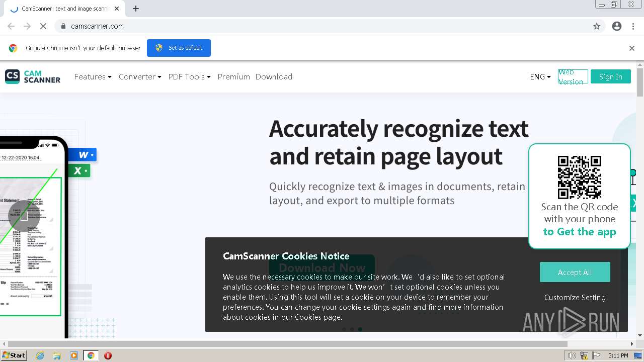Click the Chrome logo in the notification bar

13,48
